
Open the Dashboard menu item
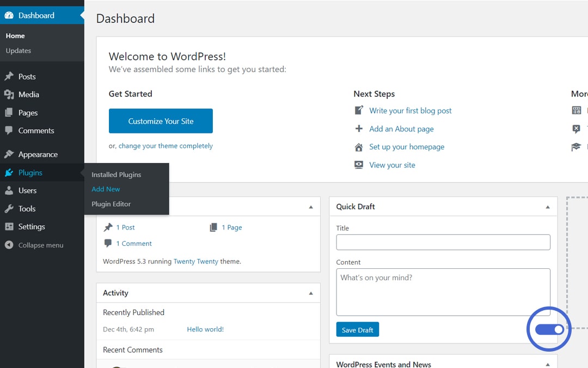(x=42, y=15)
